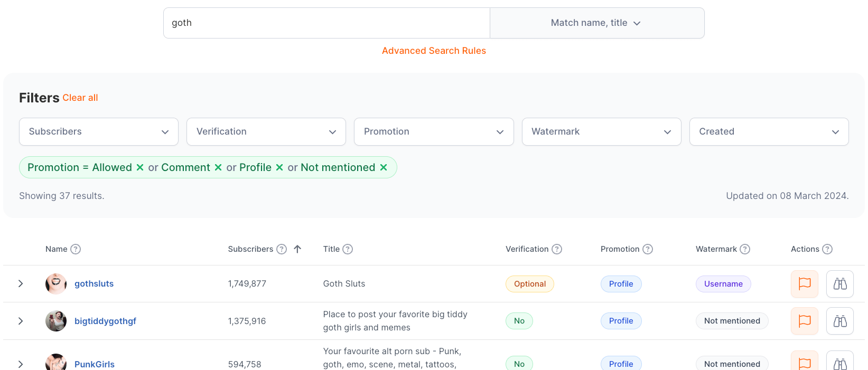Open the Subscribers filter dropdown
Viewport: 868px width, 370px height.
tap(99, 131)
